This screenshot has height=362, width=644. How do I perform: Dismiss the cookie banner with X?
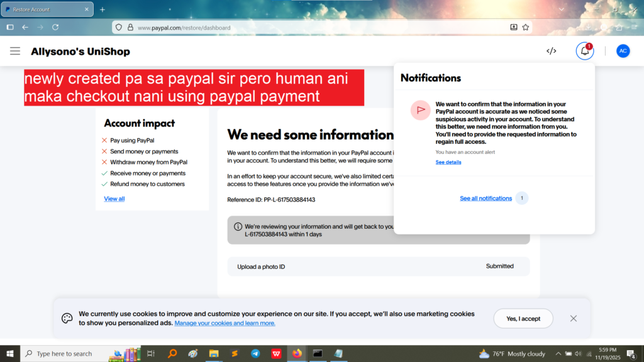coord(573,319)
